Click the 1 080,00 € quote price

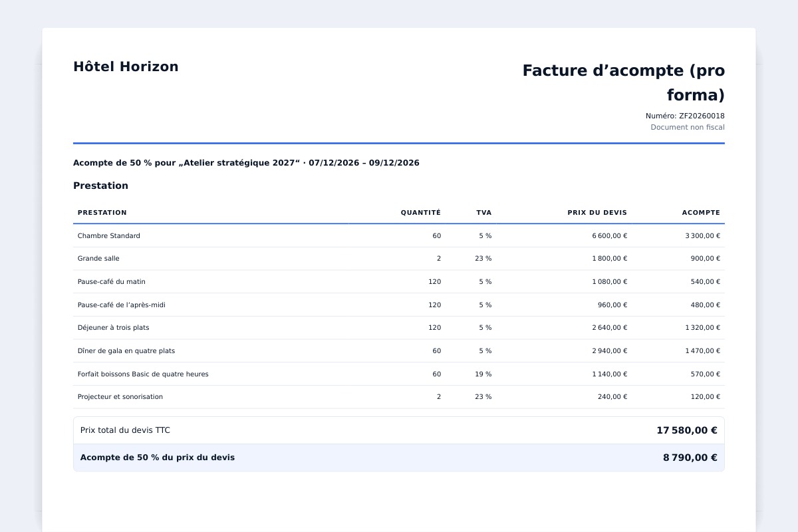[610, 281]
